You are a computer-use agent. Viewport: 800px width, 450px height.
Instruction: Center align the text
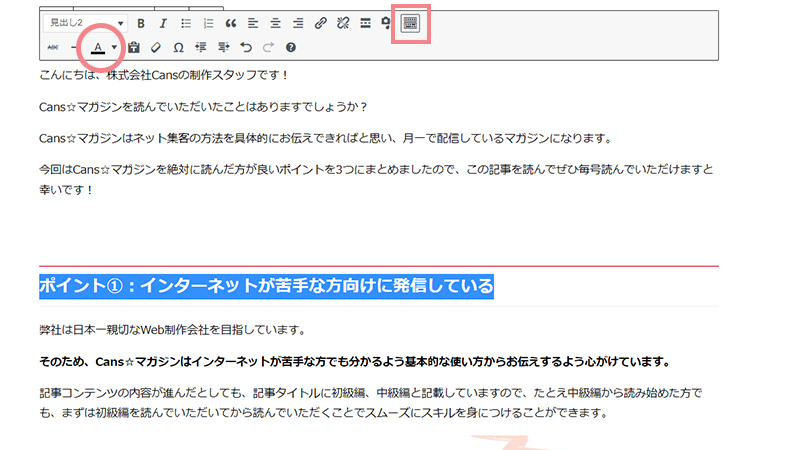tap(275, 23)
